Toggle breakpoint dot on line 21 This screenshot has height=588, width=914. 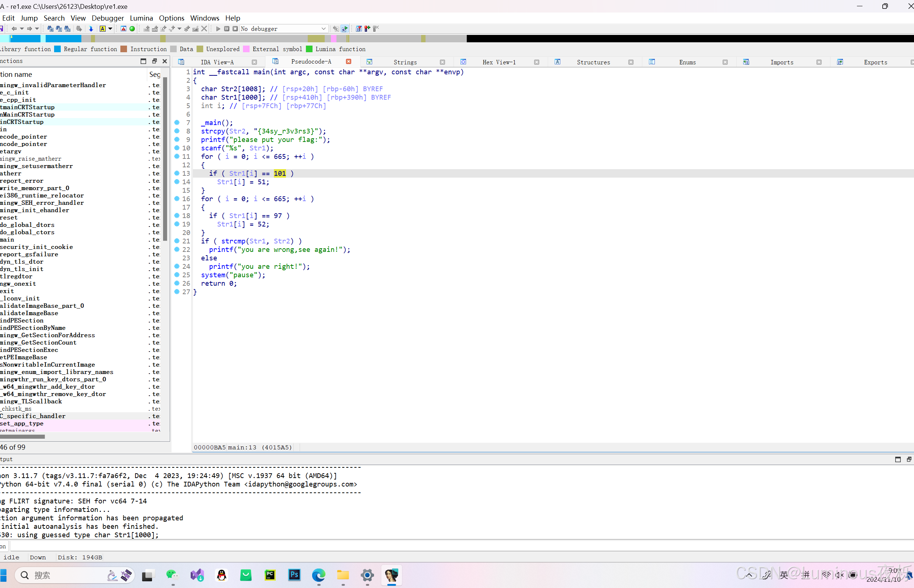(x=177, y=241)
